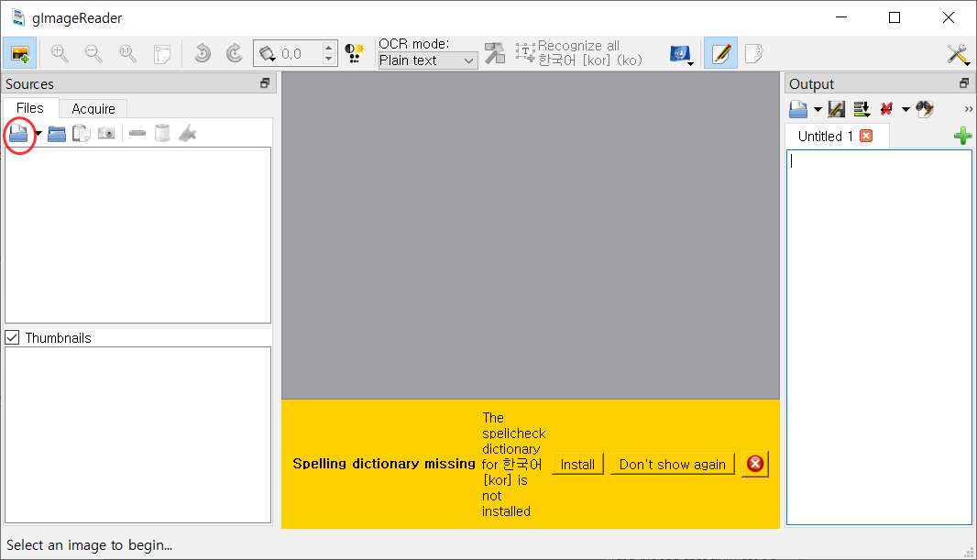Click the autodetect layout icon
This screenshot has width=977, height=560.
[495, 53]
